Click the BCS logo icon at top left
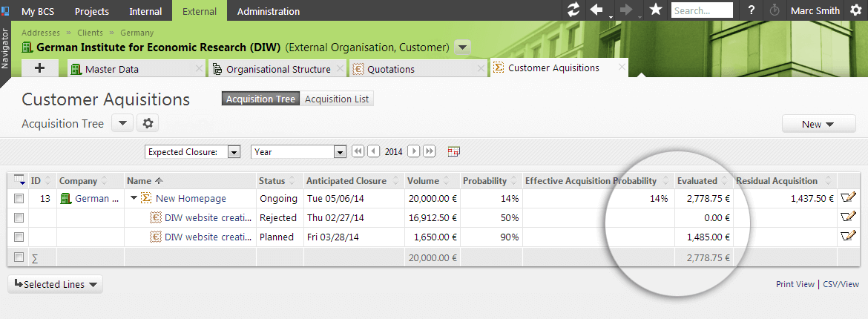 (x=5, y=10)
